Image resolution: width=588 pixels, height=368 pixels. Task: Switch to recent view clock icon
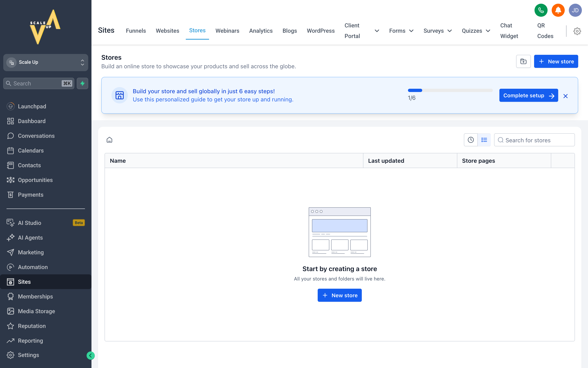pyautogui.click(x=471, y=140)
